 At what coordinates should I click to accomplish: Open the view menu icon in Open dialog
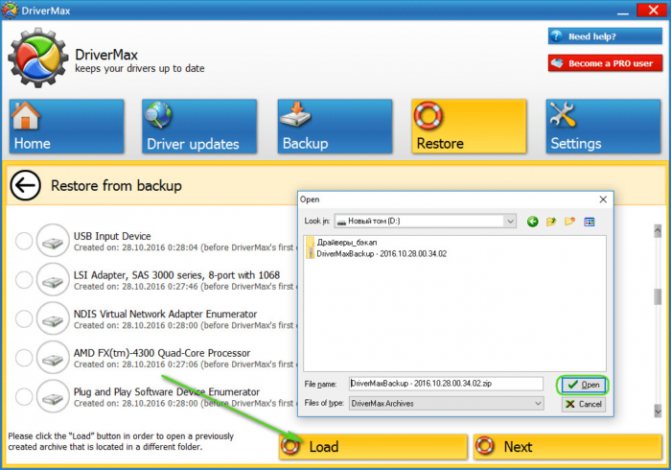[x=589, y=222]
